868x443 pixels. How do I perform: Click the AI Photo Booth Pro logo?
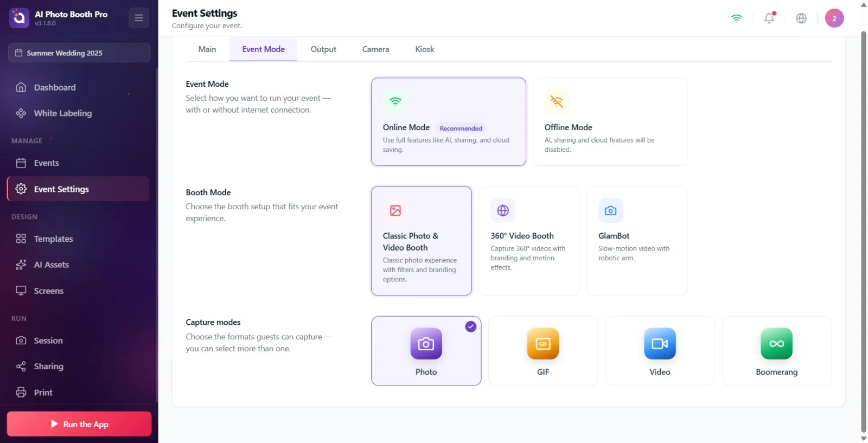pos(19,18)
